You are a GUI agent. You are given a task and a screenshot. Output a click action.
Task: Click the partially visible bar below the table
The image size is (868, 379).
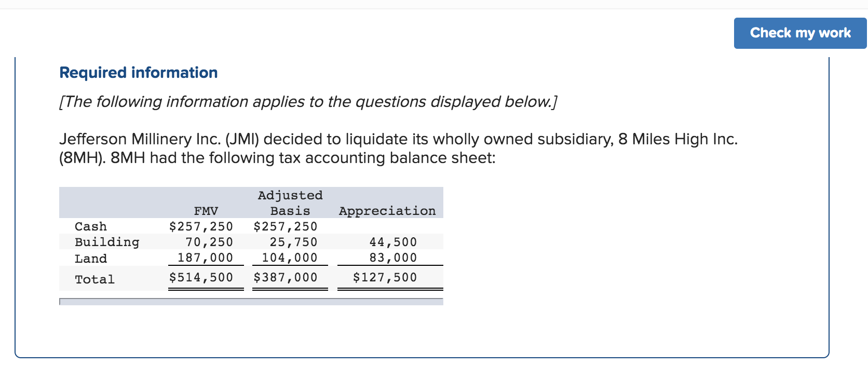tap(251, 302)
